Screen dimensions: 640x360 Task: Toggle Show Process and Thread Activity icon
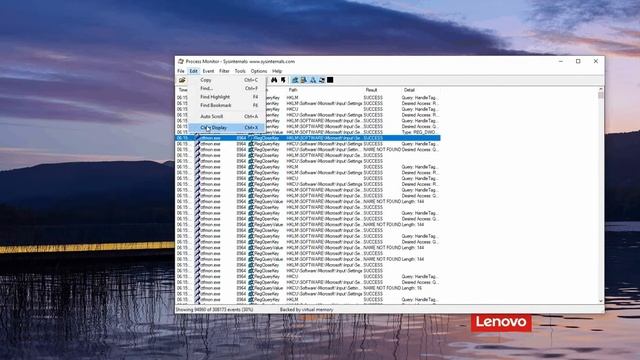click(x=322, y=80)
